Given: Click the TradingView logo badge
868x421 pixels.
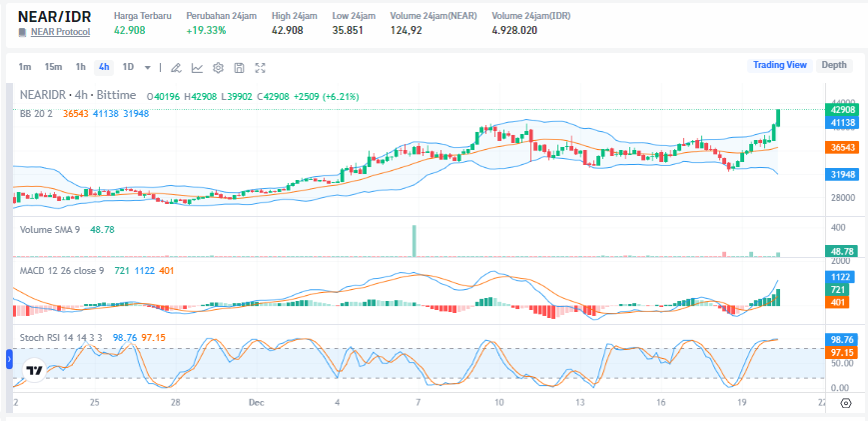Looking at the screenshot, I should pos(34,371).
